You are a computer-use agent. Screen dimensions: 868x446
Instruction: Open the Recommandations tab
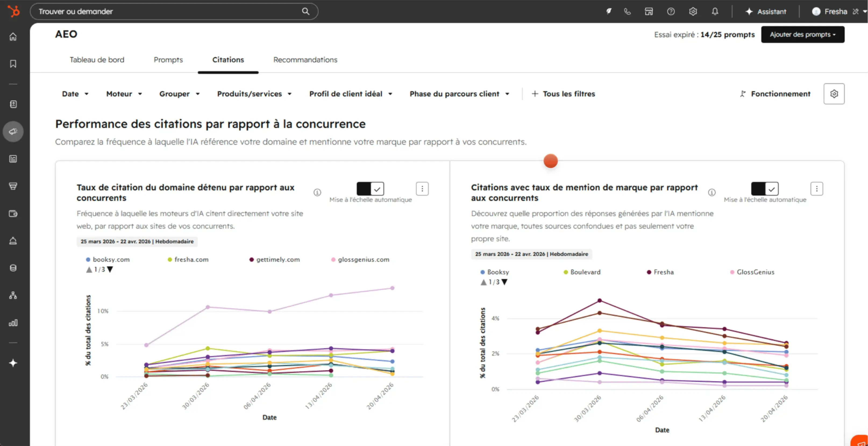point(305,60)
